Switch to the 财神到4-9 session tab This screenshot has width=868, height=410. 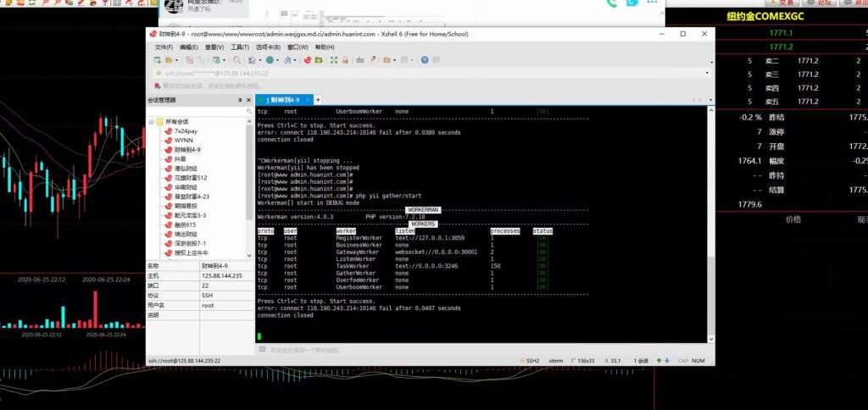tap(287, 100)
